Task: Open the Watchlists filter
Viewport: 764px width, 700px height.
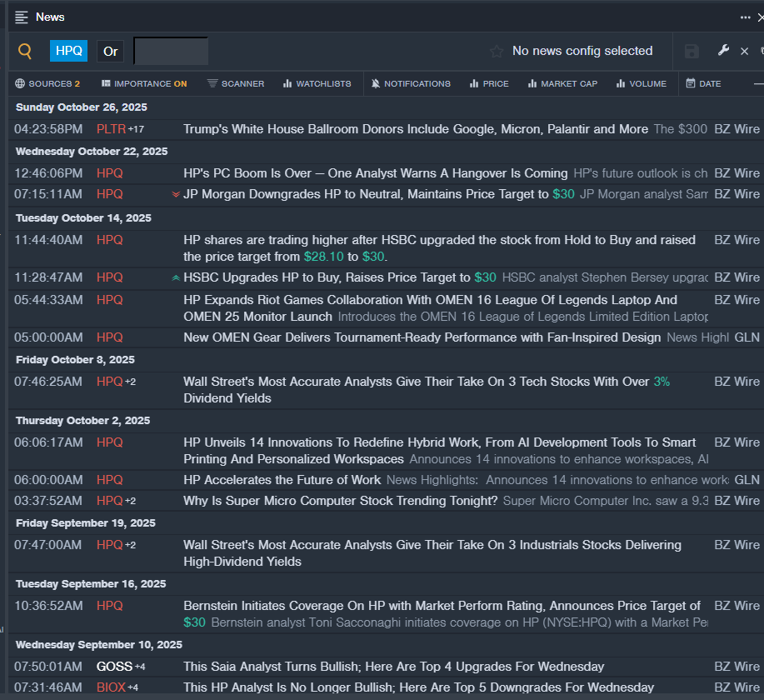Action: 317,84
